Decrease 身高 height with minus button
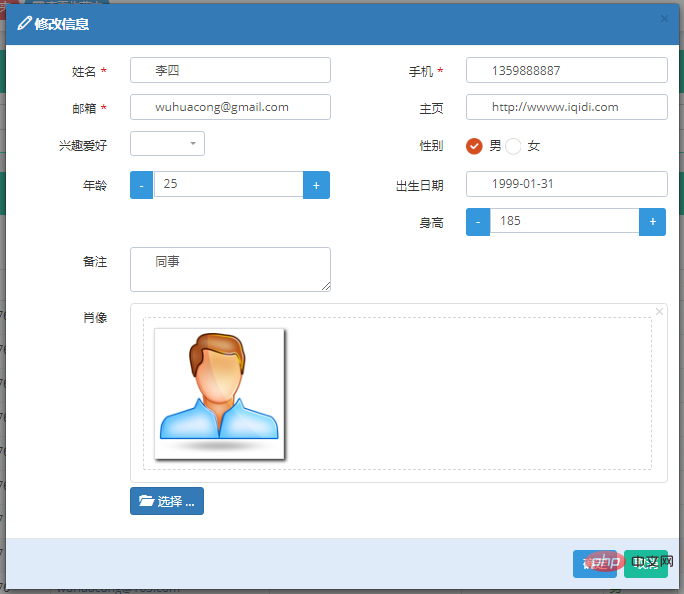The width and height of the screenshot is (684, 594). click(478, 222)
